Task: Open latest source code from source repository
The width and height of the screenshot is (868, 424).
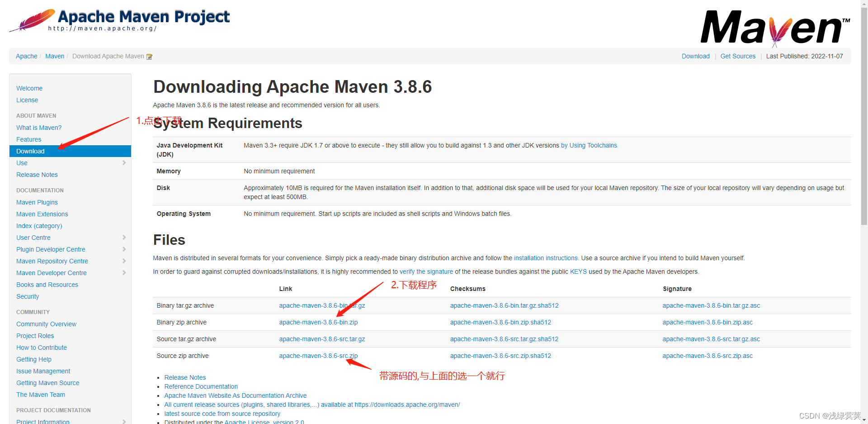Action: click(x=222, y=414)
